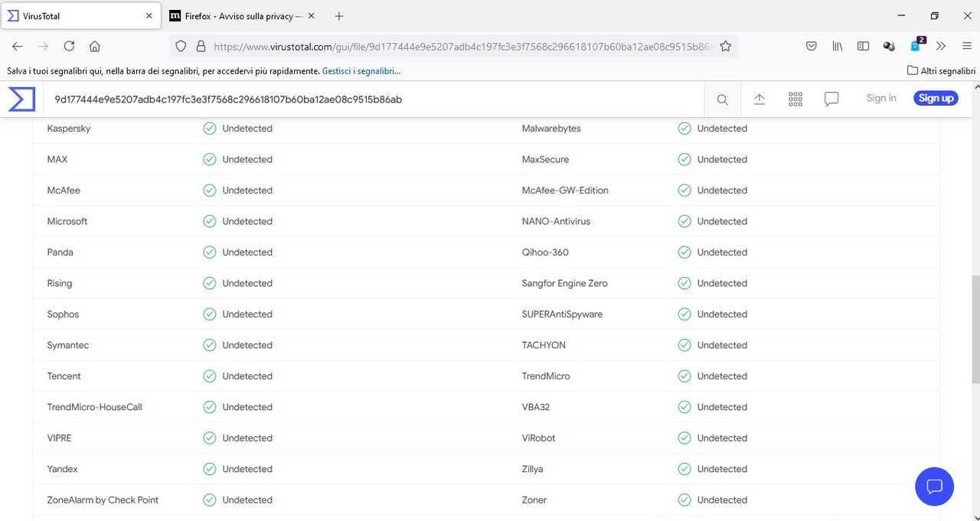Click the Qihoo-360 engine name

coord(545,252)
